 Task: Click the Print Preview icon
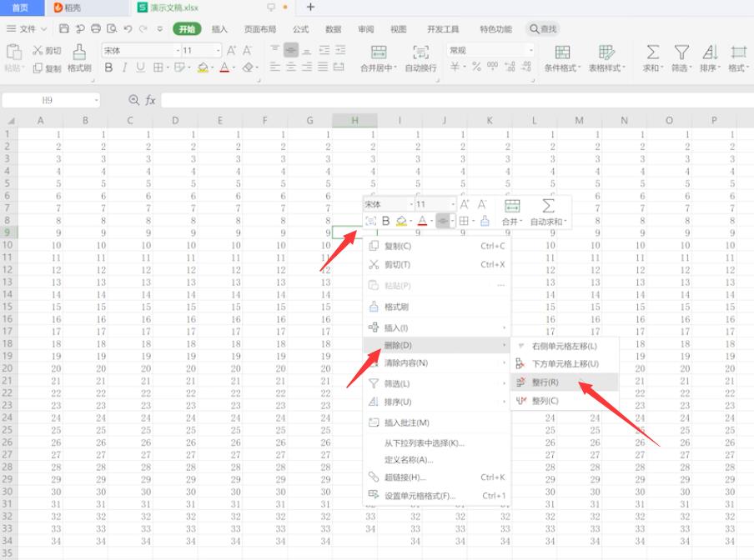[112, 29]
